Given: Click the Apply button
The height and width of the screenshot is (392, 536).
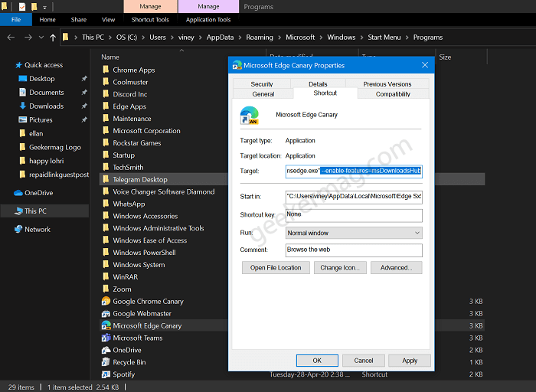Looking at the screenshot, I should pos(410,360).
